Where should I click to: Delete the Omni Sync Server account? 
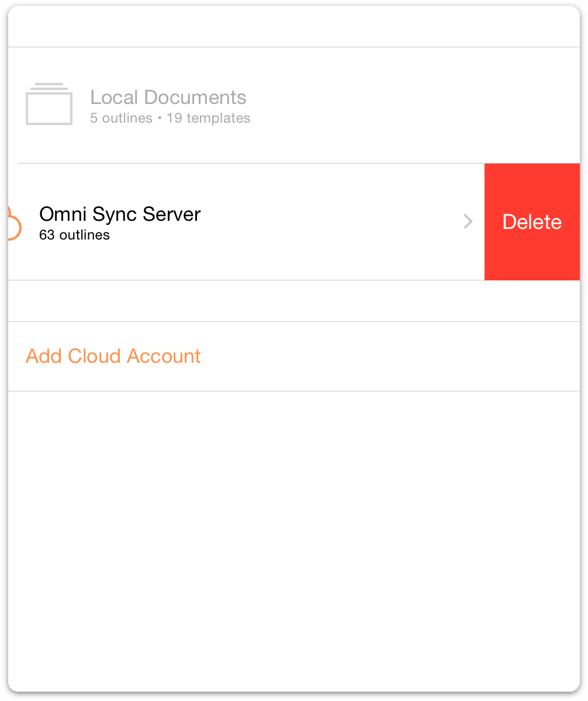click(532, 222)
